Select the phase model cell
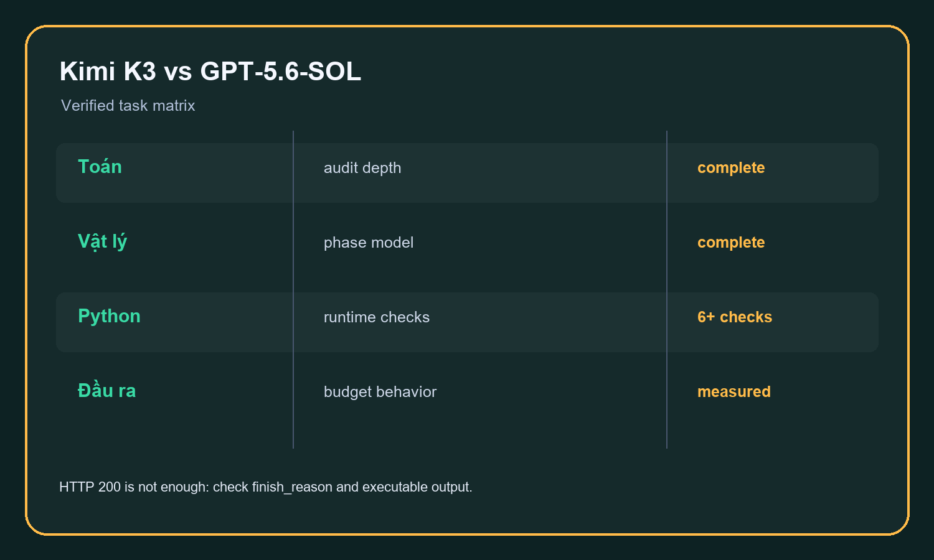Image resolution: width=934 pixels, height=560 pixels. 369,243
